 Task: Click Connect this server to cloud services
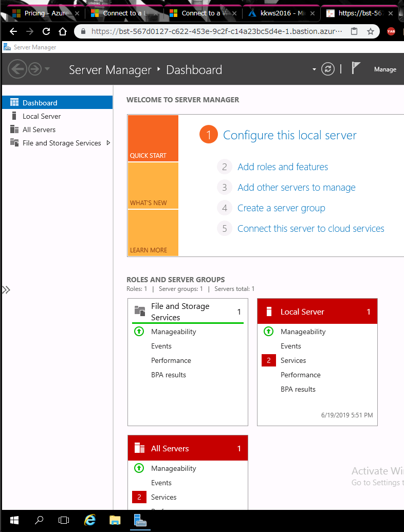(x=311, y=228)
